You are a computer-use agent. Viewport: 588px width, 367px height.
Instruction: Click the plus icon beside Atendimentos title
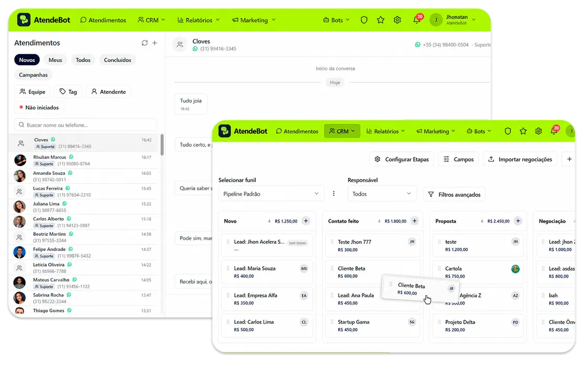(x=154, y=43)
